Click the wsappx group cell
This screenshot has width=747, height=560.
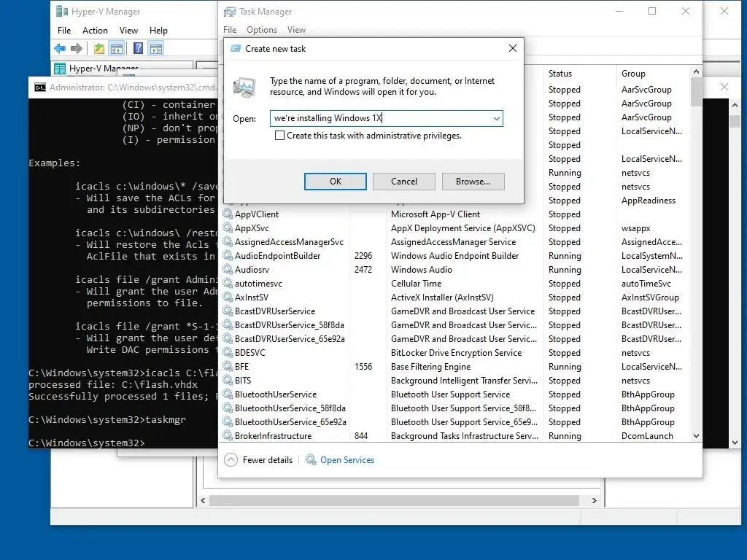click(635, 228)
